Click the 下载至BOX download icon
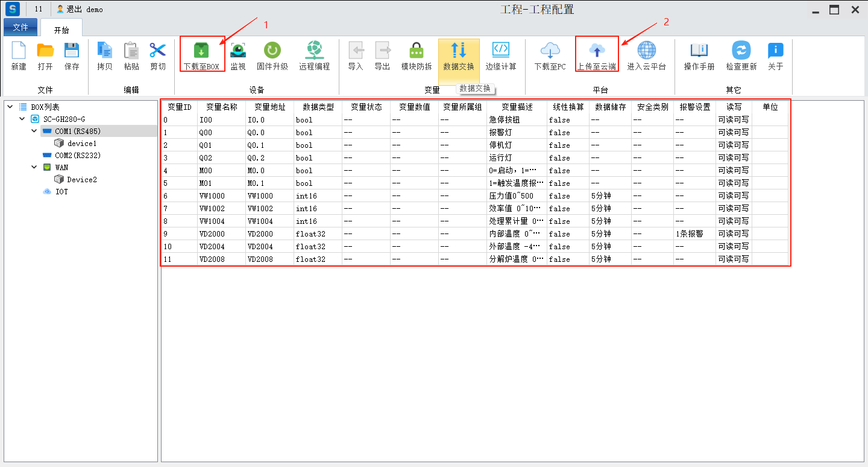 click(201, 51)
